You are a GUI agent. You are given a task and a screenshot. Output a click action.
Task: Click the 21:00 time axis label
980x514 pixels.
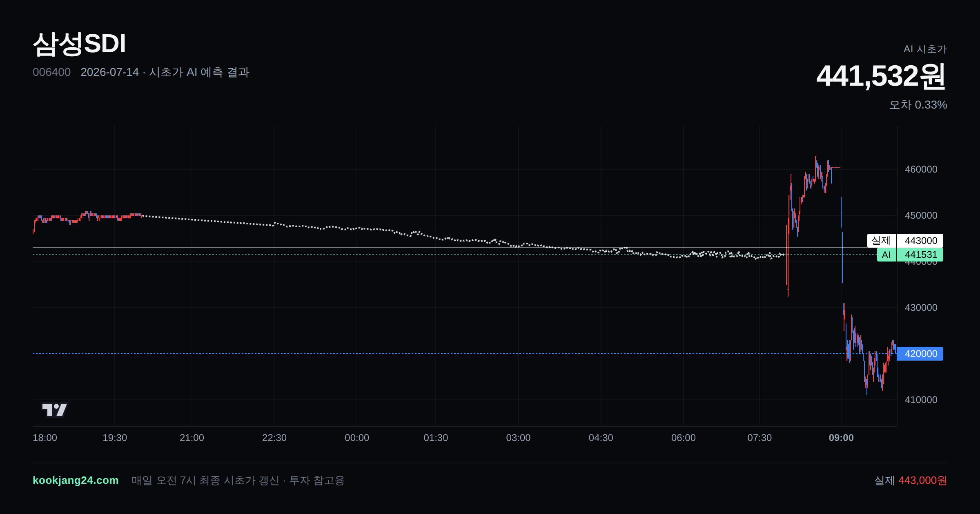[192, 438]
